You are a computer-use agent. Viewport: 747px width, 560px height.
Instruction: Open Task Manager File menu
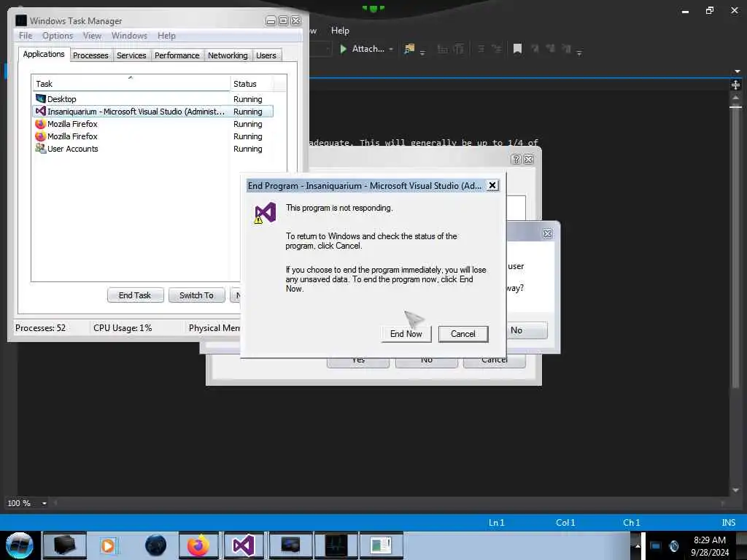point(26,36)
